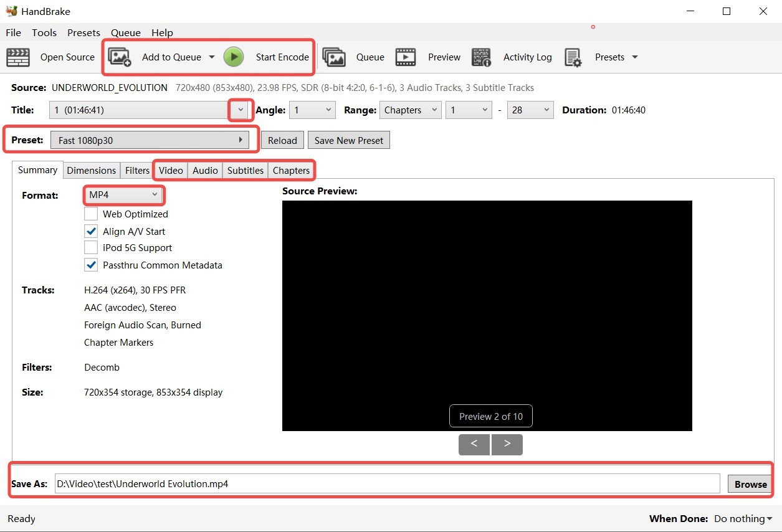Check the iPod 5G Support option
Image resolution: width=782 pixels, height=532 pixels.
point(90,247)
